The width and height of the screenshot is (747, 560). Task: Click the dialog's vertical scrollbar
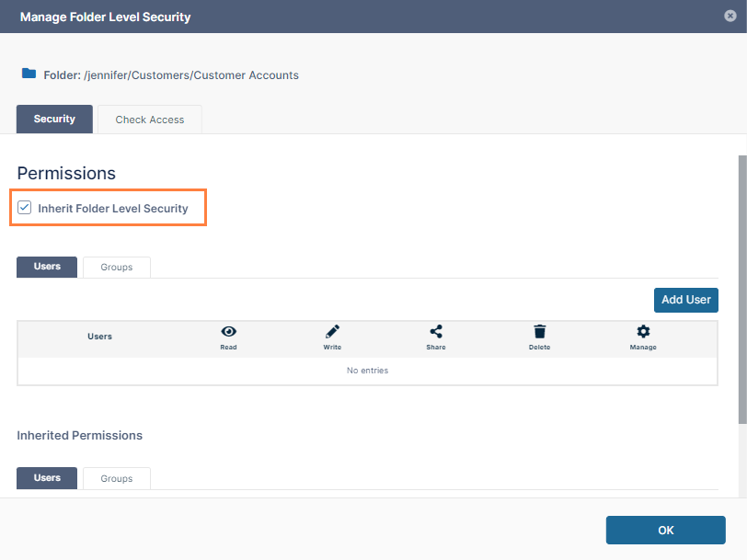tap(741, 285)
